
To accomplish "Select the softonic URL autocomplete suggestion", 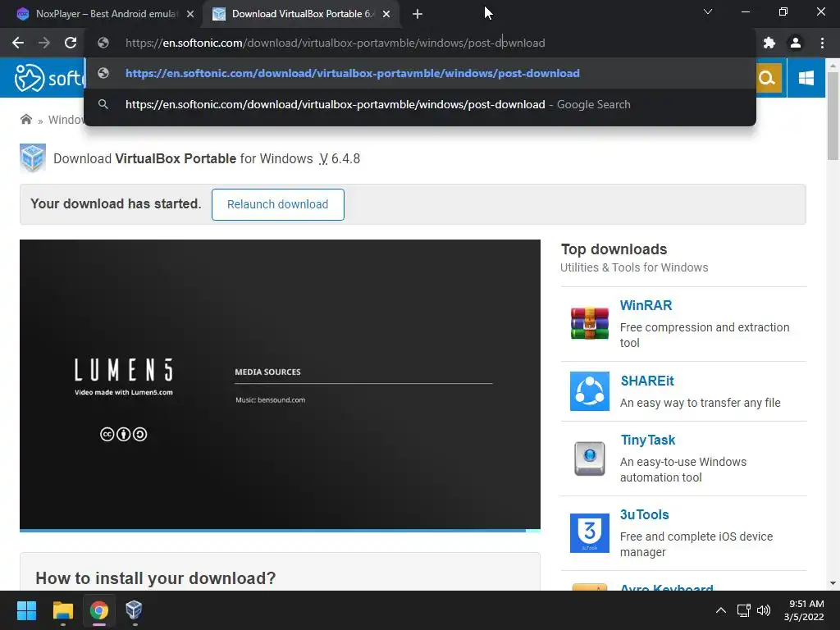I will click(420, 73).
